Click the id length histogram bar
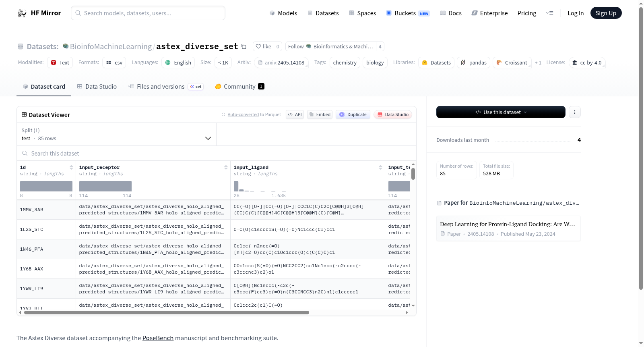This screenshot has height=347, width=644. click(x=46, y=186)
